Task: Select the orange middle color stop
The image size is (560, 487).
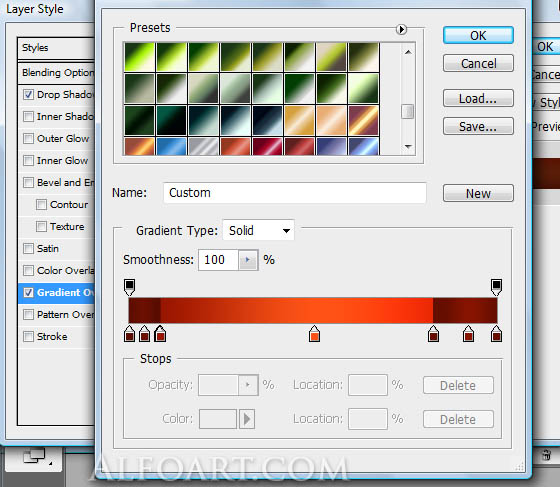Action: click(314, 334)
